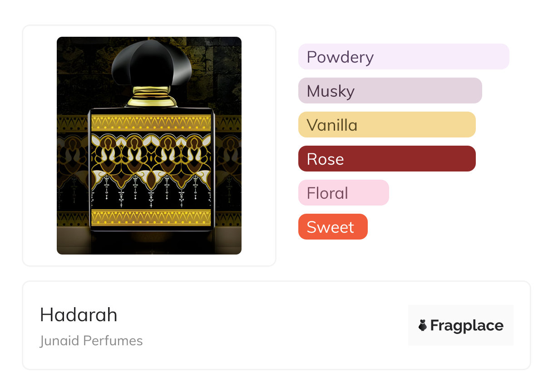553x392 pixels.
Task: Click the Fragplace wordmark text
Action: point(467,325)
